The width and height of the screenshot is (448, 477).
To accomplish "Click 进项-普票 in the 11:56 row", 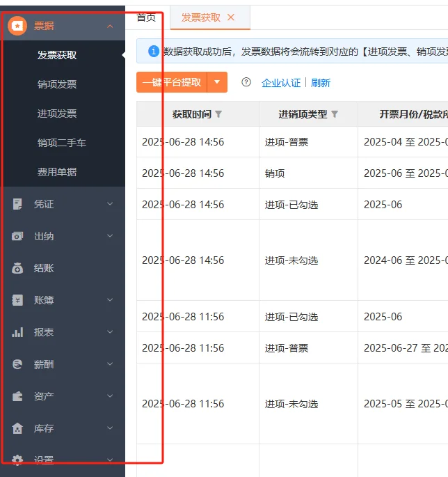I will click(x=287, y=348).
